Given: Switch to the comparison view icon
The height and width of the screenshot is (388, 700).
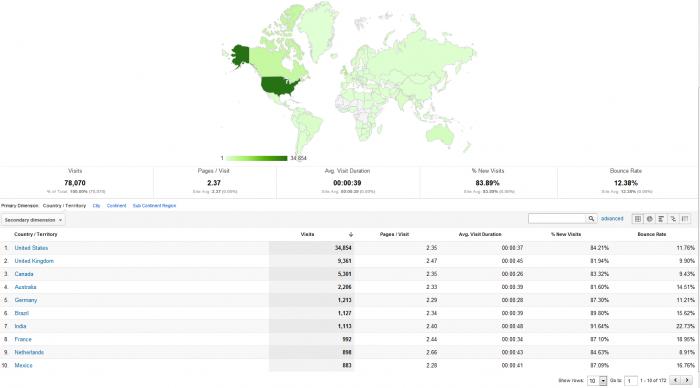Looking at the screenshot, I should (673, 219).
